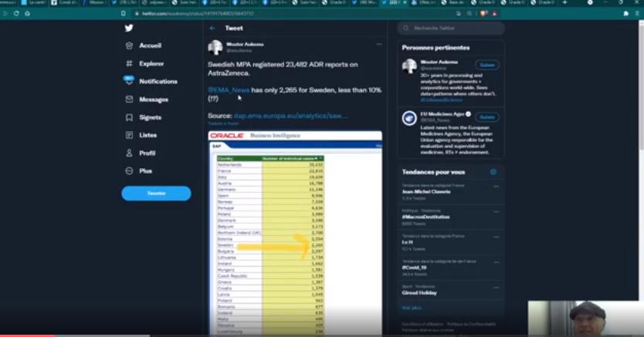Screen dimensions: 644x337
Task: Open options for the Giroud Holiday trend
Action: (x=497, y=288)
